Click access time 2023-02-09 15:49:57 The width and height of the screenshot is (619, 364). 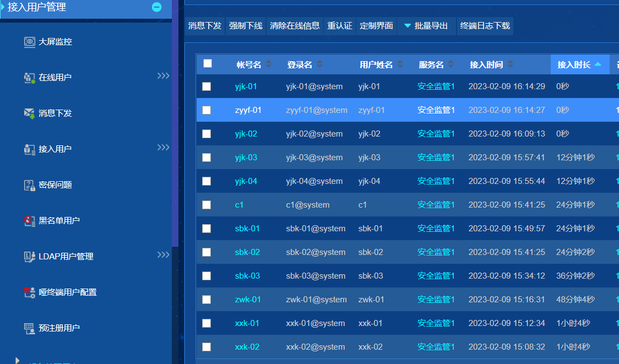point(507,229)
